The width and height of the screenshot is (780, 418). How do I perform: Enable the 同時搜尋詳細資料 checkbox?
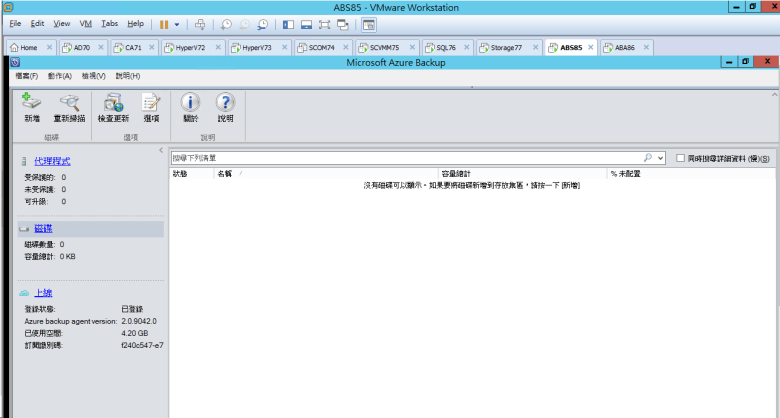[680, 158]
